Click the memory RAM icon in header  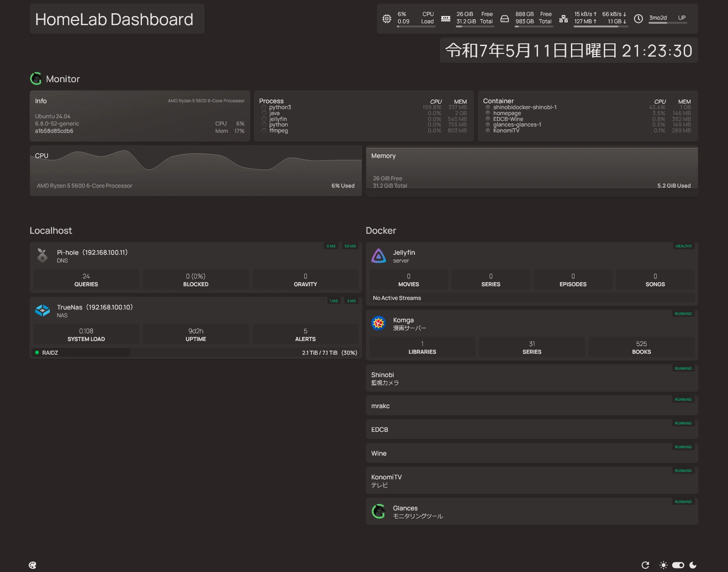(x=446, y=19)
